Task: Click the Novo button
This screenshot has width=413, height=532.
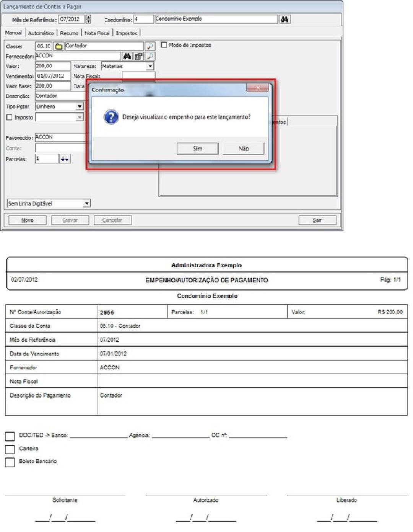Action: pos(28,220)
